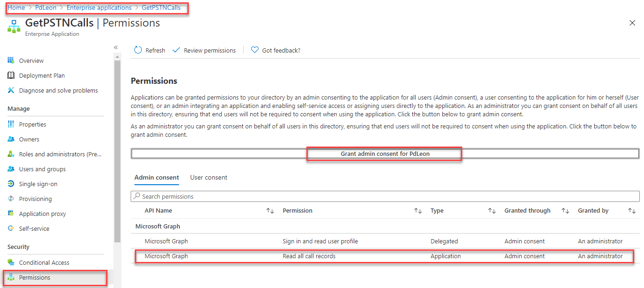Toggle sort order on Type column
The image size is (644, 288).
tap(491, 210)
